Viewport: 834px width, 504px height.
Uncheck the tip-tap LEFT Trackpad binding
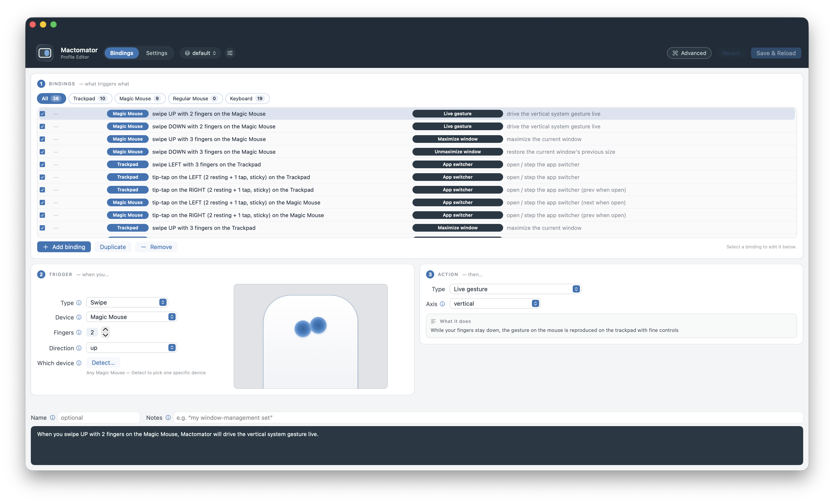click(42, 177)
